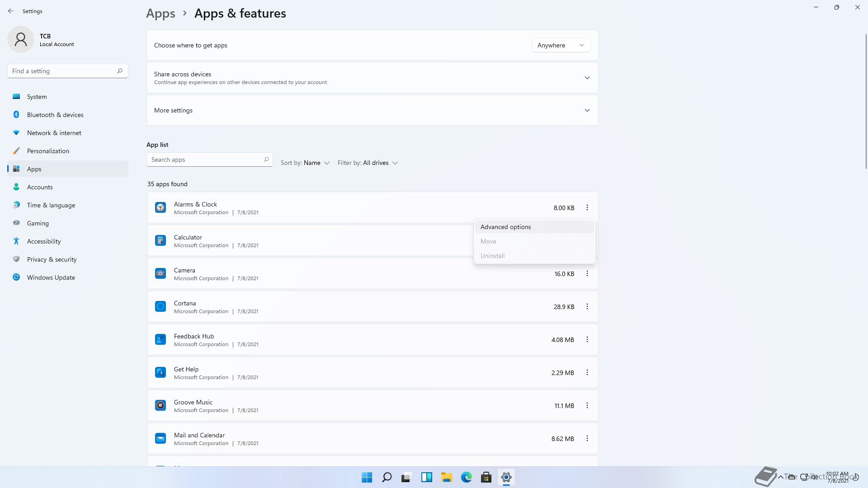Open Network & internet category
This screenshot has height=488, width=868.
pos(68,133)
